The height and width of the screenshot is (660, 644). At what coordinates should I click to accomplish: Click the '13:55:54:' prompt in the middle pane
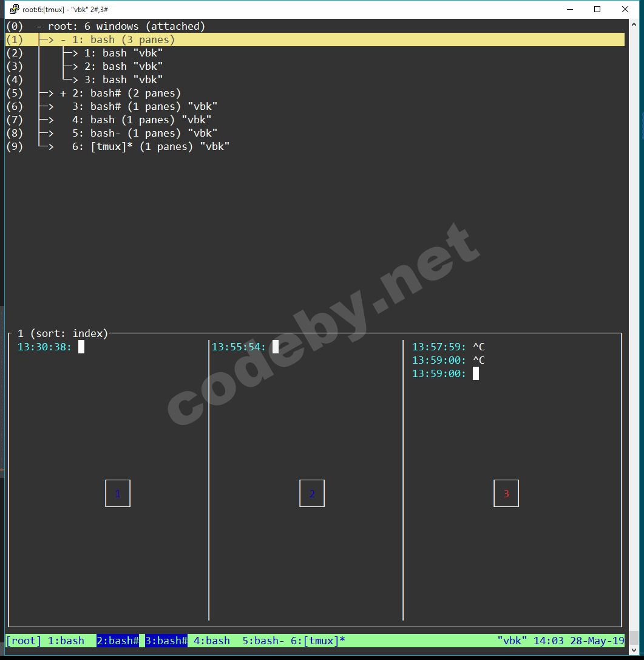[x=239, y=347]
